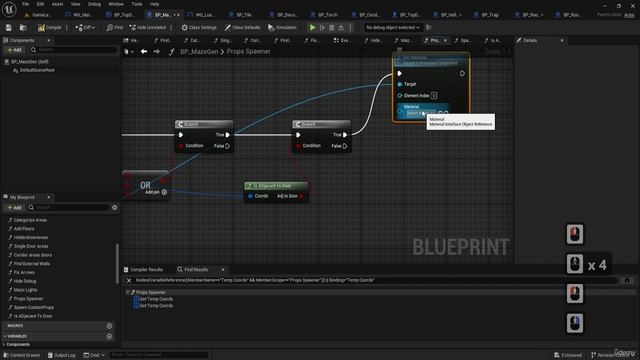640x360 pixels.
Task: Click Add button in the Components panel
Action: click(x=14, y=50)
